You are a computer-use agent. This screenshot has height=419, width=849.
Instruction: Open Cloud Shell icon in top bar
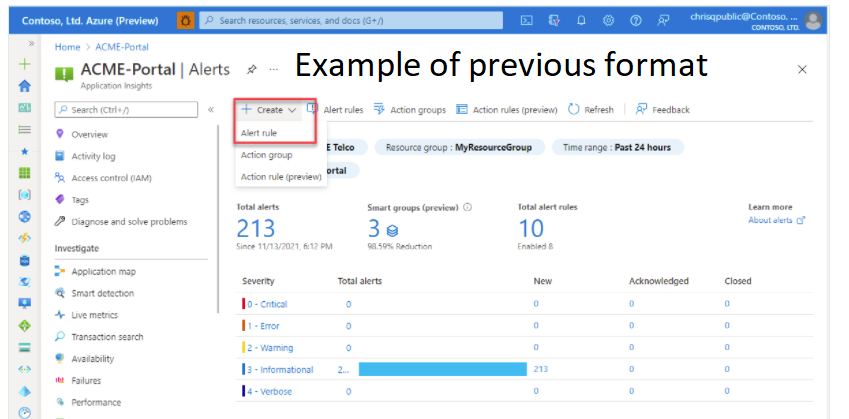[526, 21]
